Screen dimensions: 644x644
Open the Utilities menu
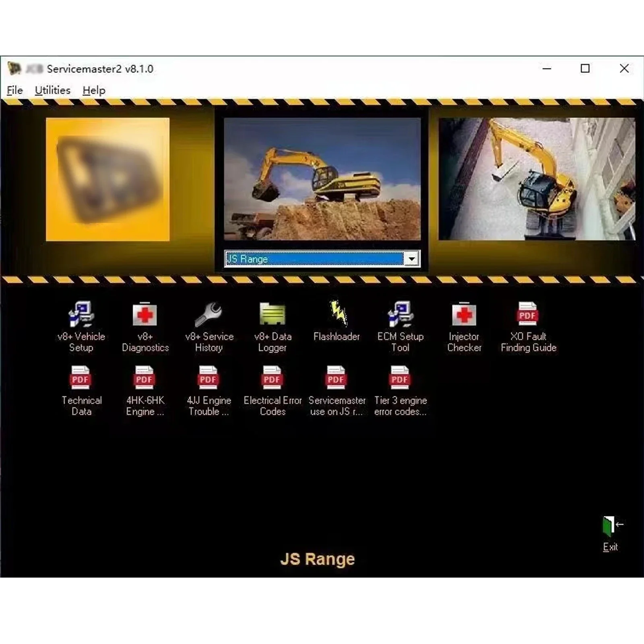click(x=52, y=90)
